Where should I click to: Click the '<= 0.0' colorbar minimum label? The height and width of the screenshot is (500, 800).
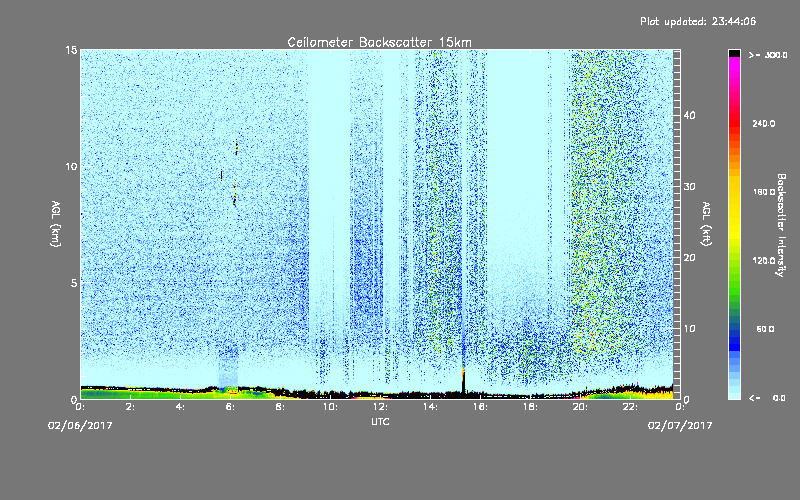click(x=767, y=398)
